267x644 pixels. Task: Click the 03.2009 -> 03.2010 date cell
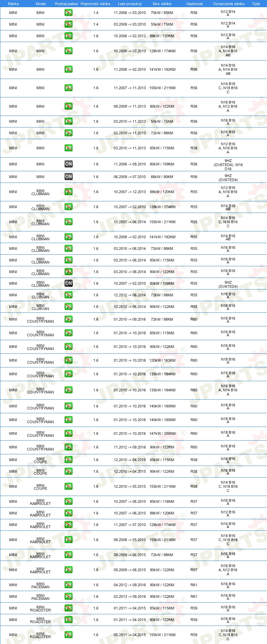point(130,24)
